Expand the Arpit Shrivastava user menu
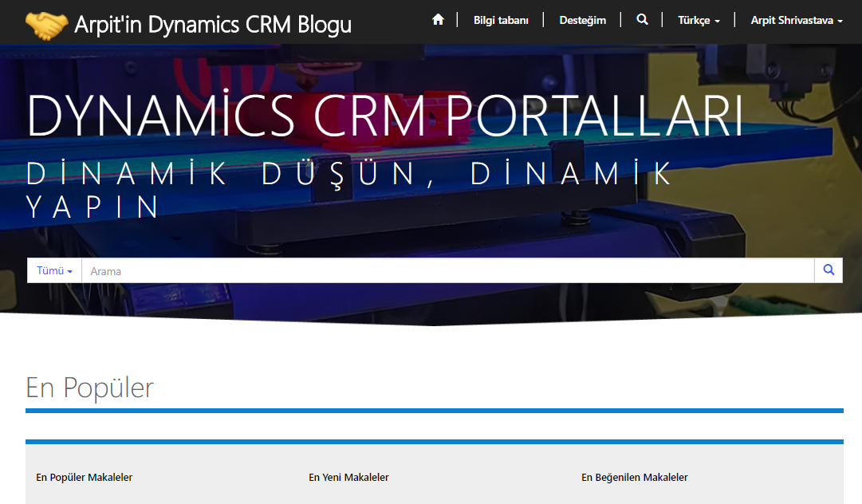 point(796,21)
